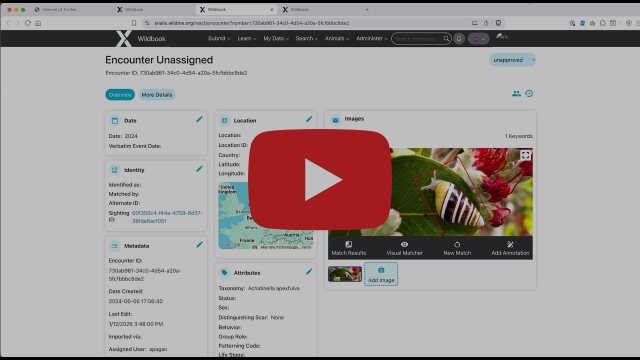Image resolution: width=640 pixels, height=360 pixels.
Task: Go back with the browser back arrow
Action: coord(8,23)
